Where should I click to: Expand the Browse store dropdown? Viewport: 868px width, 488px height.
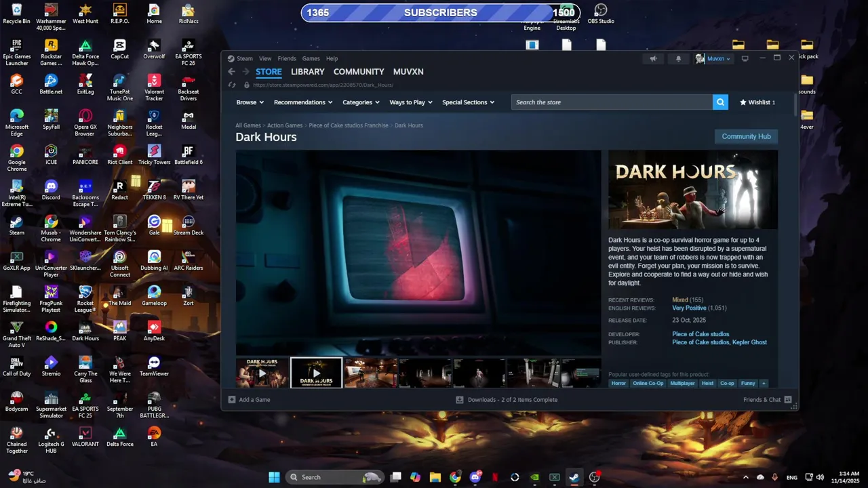(250, 102)
